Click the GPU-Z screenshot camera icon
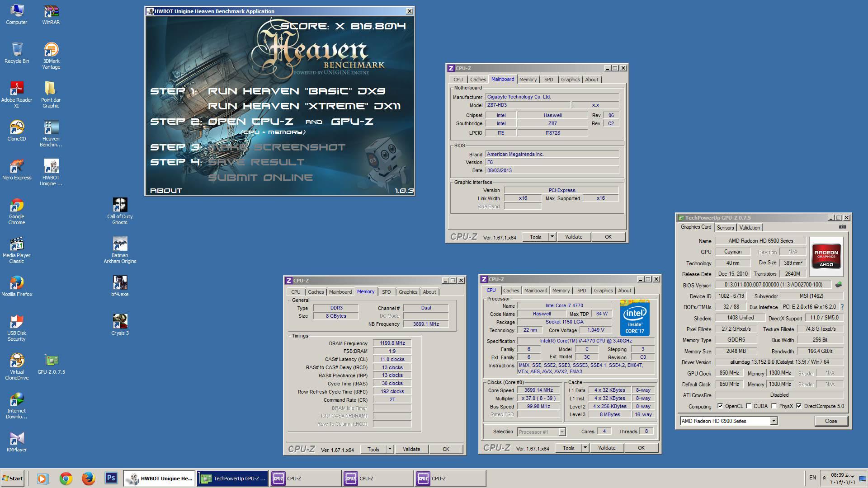868x488 pixels. [843, 227]
